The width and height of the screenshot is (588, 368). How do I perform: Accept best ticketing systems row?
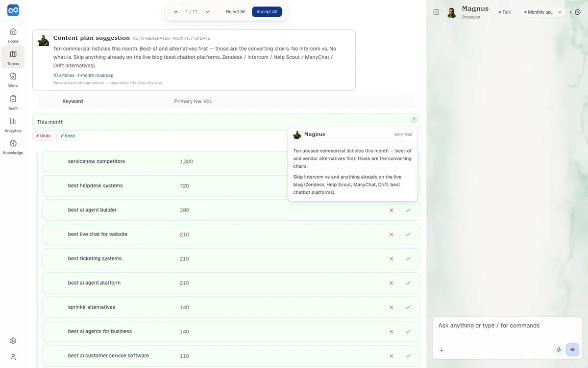tap(408, 259)
